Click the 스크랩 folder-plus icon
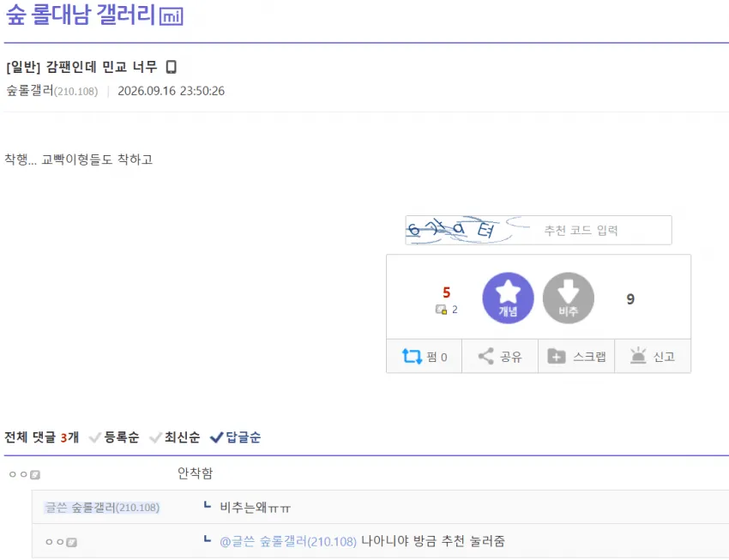 pyautogui.click(x=556, y=357)
